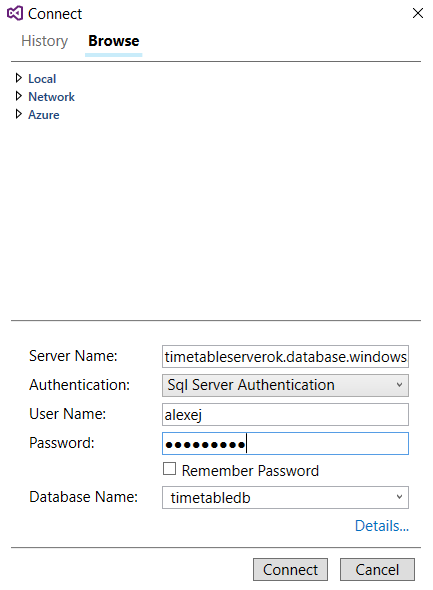Switch to the History tab
433x590 pixels.
point(44,41)
